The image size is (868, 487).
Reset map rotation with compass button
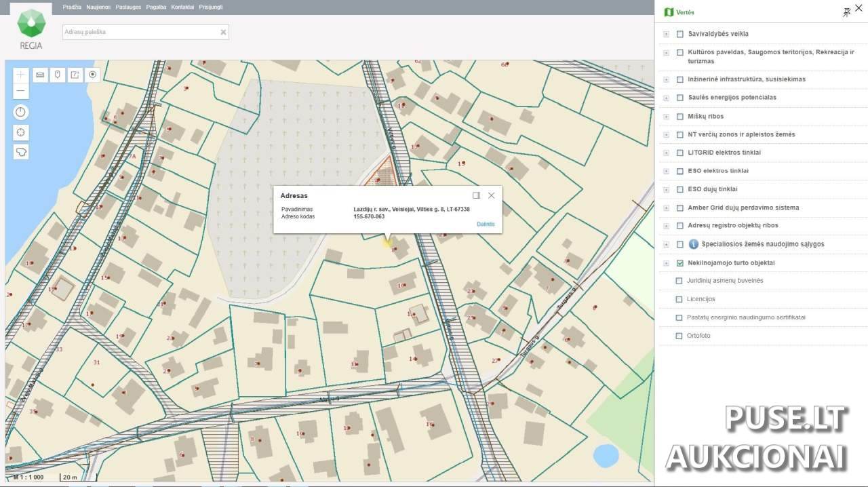21,113
